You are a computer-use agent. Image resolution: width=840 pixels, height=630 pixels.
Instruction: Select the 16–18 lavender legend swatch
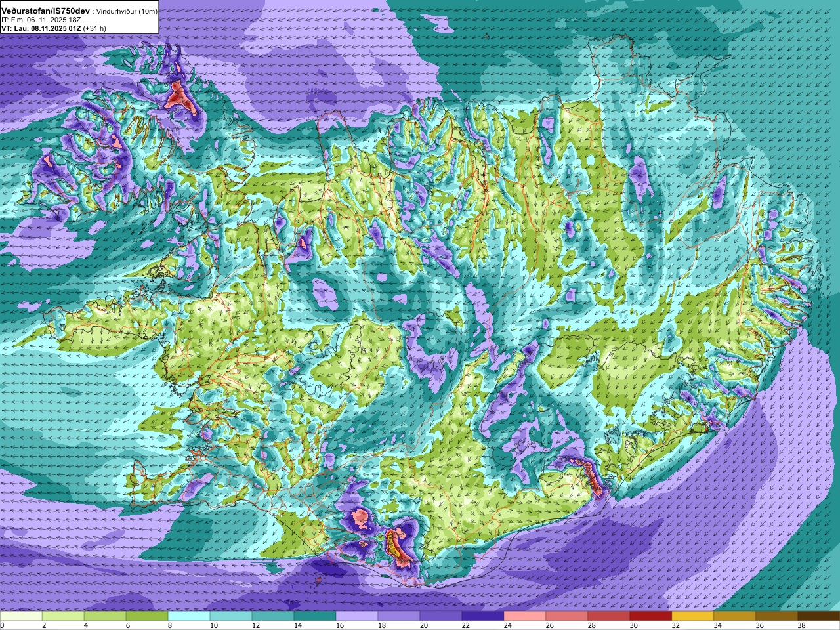pos(357,616)
